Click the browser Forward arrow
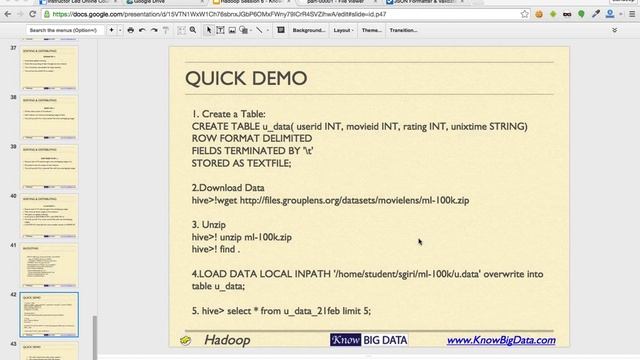 pyautogui.click(x=20, y=14)
